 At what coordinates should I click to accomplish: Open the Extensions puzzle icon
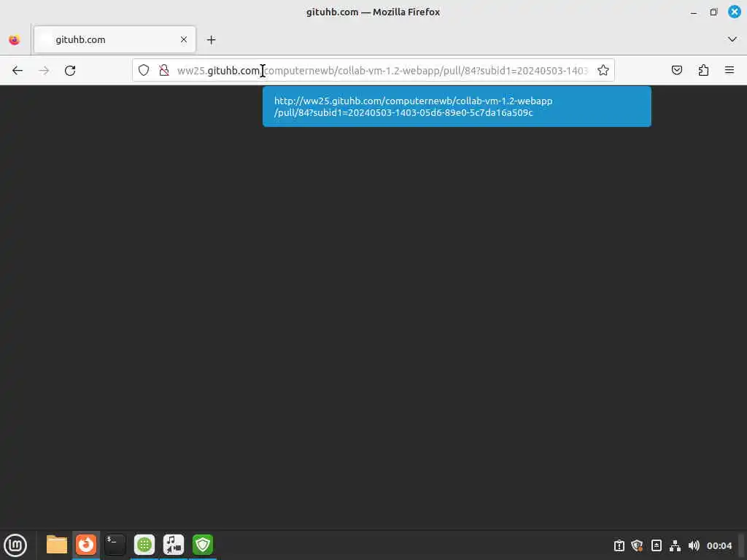(x=703, y=71)
